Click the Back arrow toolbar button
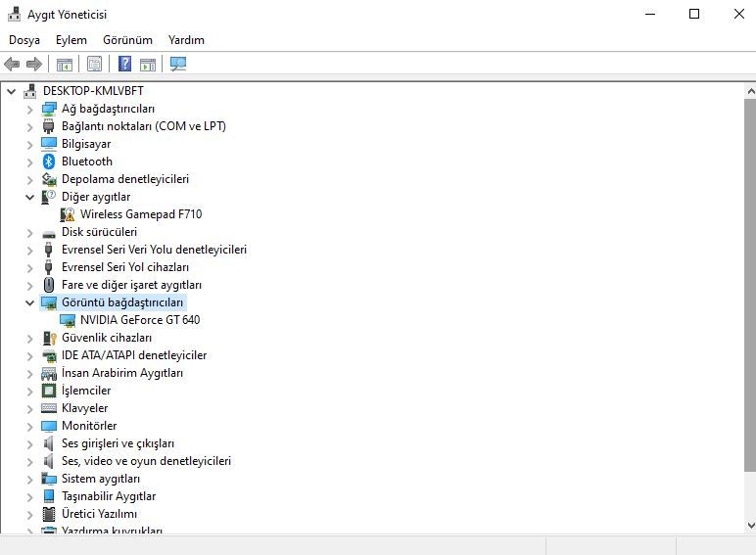 (x=12, y=64)
